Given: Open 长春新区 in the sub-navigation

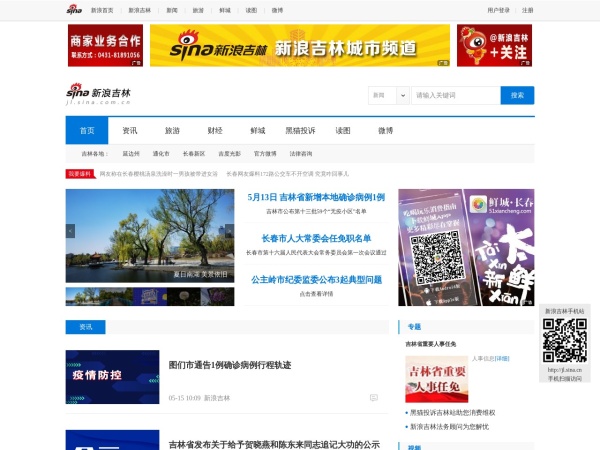Looking at the screenshot, I should tap(194, 154).
